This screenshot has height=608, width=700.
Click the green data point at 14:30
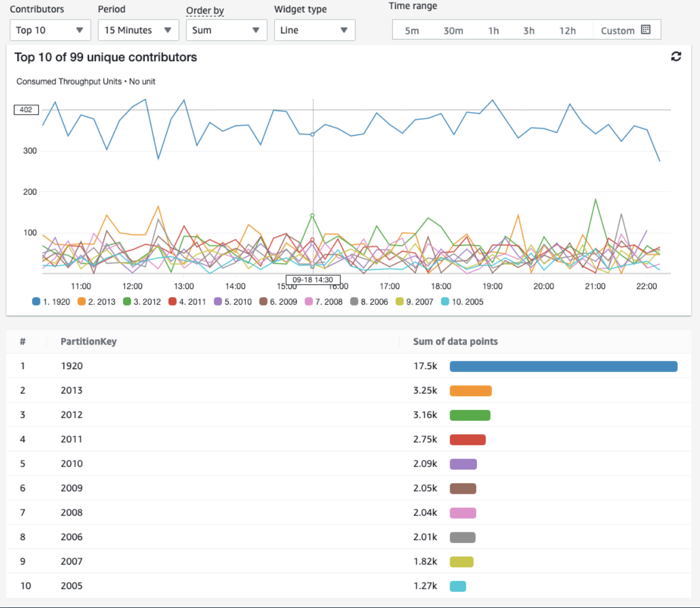point(312,215)
